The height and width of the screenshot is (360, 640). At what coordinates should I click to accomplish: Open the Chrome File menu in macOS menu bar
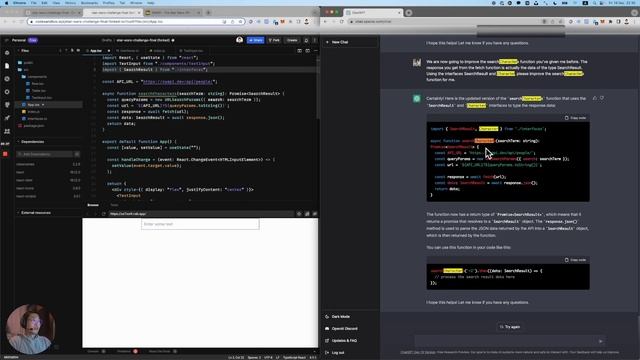coord(34,3)
